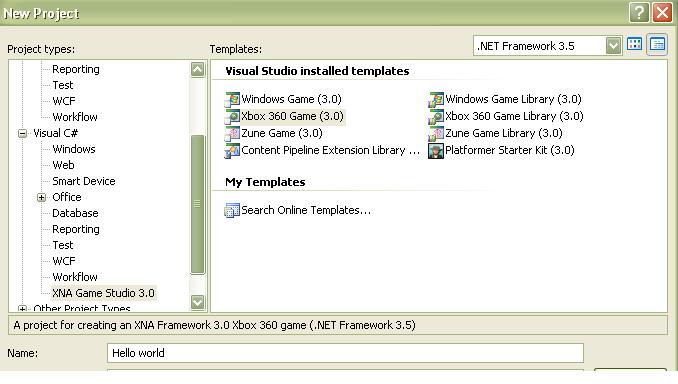
Task: Expand the Office node under Visual C#
Action: click(x=42, y=197)
